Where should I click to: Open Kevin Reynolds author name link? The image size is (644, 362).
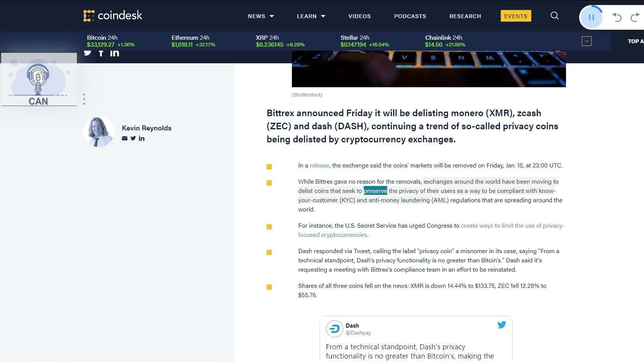click(x=147, y=128)
